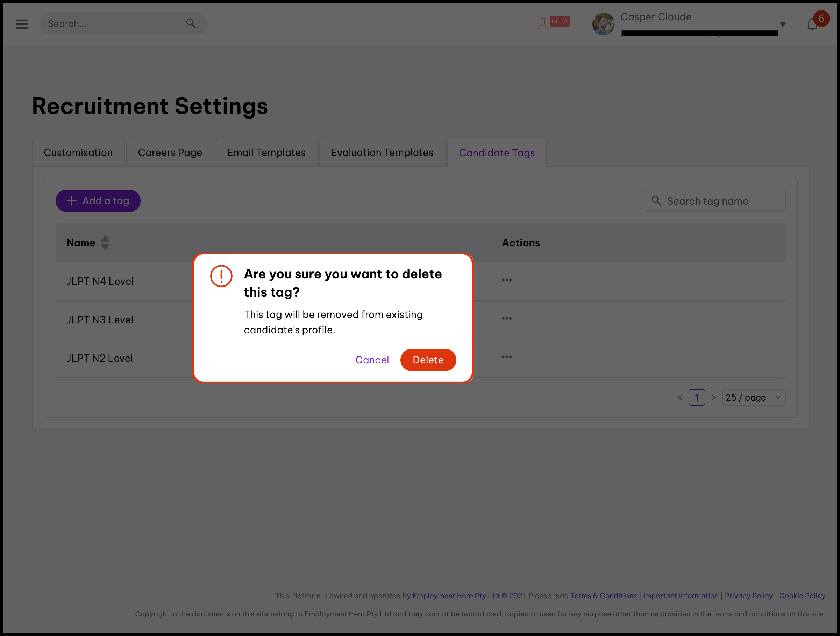Open the Evaluation Templates tab
The width and height of the screenshot is (840, 636).
(x=382, y=153)
